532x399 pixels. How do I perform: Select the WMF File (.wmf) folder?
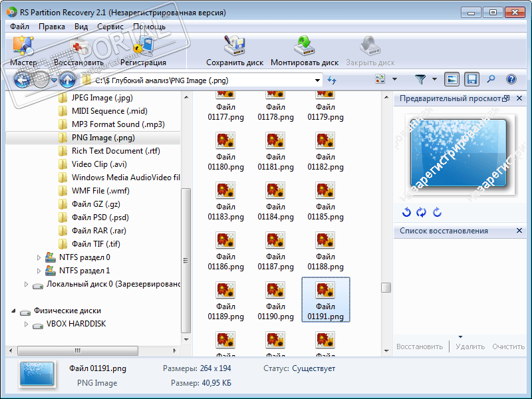pos(100,191)
